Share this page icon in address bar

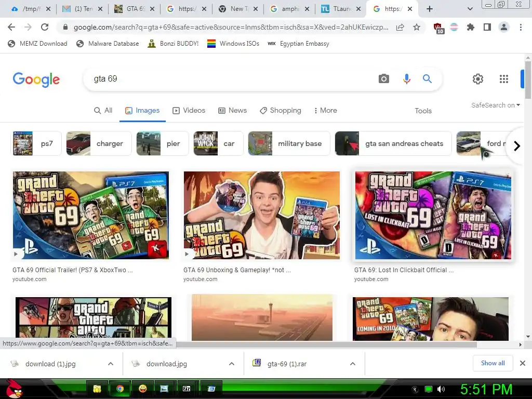point(400,27)
